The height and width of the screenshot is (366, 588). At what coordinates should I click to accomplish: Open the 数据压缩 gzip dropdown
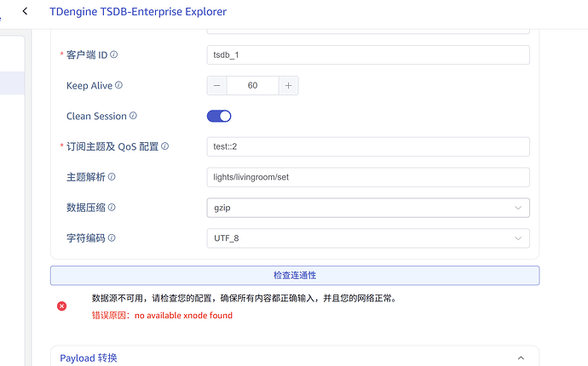368,208
